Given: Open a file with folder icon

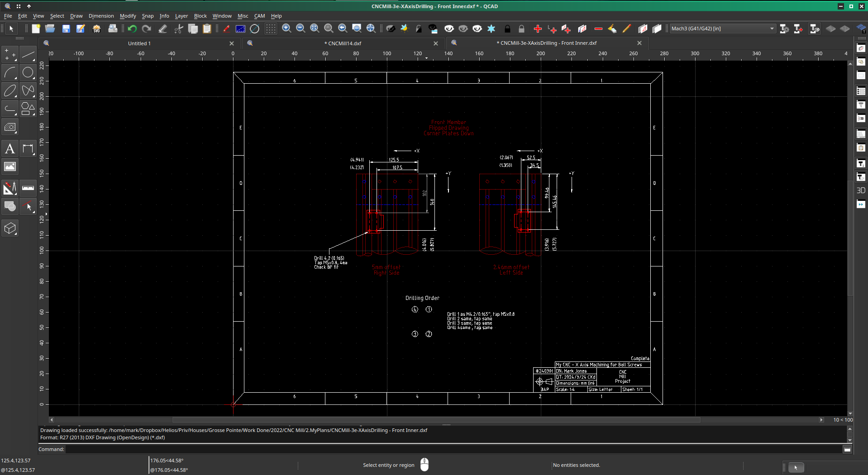Looking at the screenshot, I should click(x=50, y=28).
